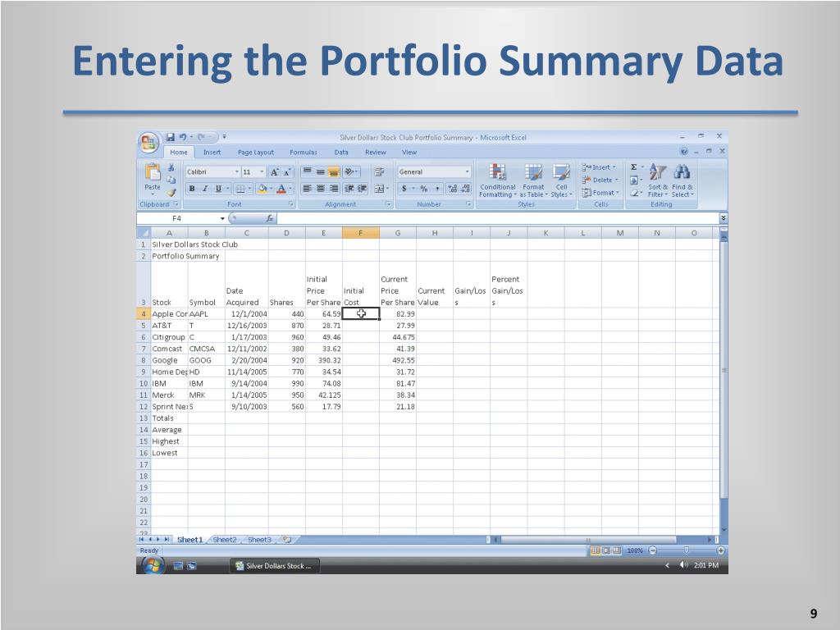
Task: Toggle Wrap Text in Alignment group
Action: [x=379, y=172]
